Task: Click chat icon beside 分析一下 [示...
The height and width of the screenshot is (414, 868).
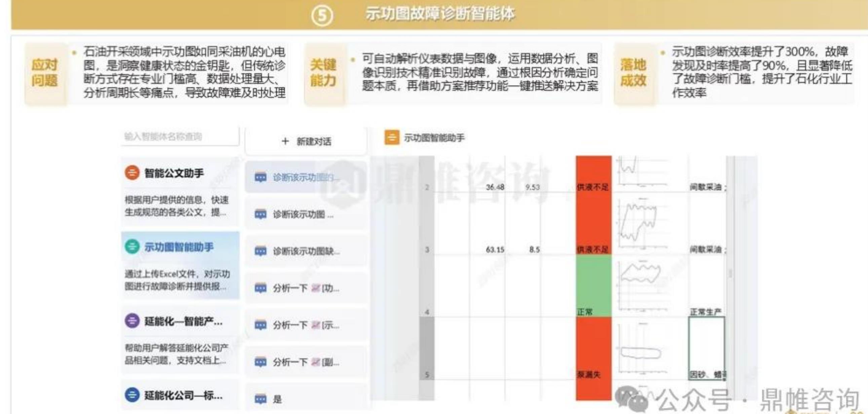Action: [261, 326]
